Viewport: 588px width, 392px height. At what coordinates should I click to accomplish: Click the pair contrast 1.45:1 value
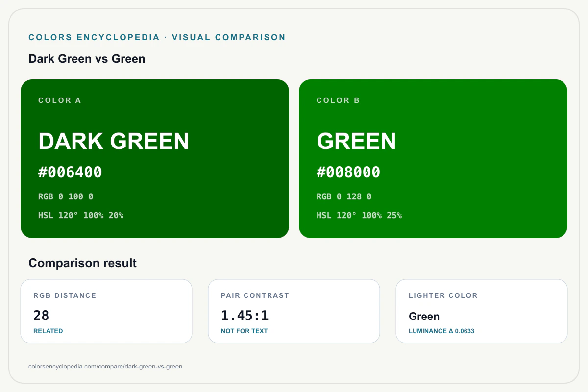tap(245, 316)
